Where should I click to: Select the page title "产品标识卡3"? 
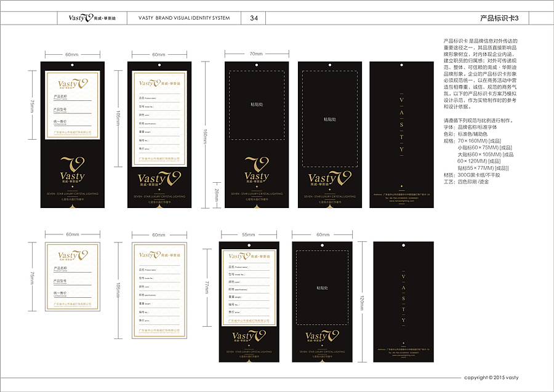[x=499, y=18]
